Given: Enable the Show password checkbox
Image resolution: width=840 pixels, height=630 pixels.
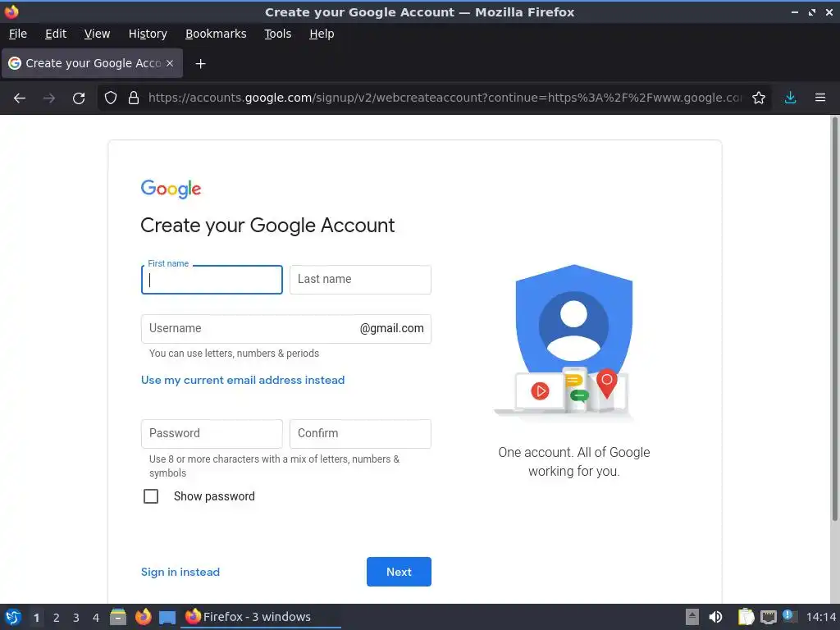Looking at the screenshot, I should pyautogui.click(x=151, y=496).
